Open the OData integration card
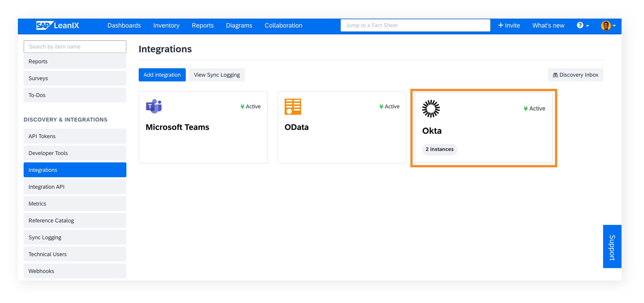Image resolution: width=644 pixels, height=303 pixels. [342, 127]
